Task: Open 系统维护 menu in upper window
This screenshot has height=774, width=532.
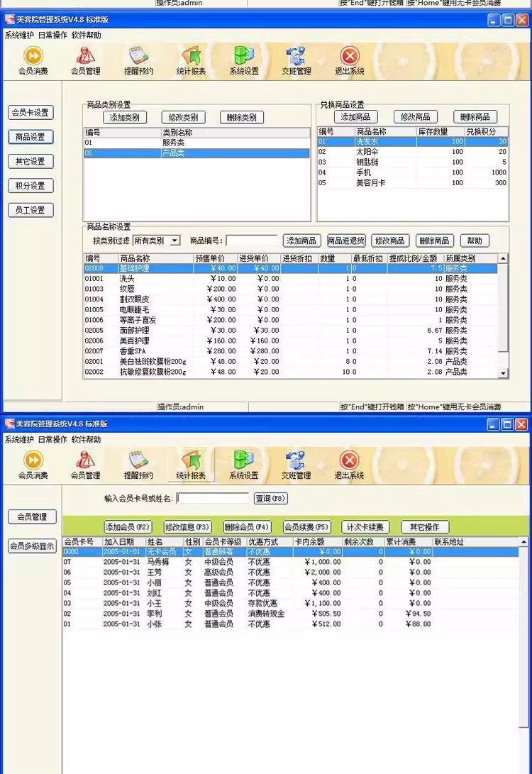Action: click(19, 35)
